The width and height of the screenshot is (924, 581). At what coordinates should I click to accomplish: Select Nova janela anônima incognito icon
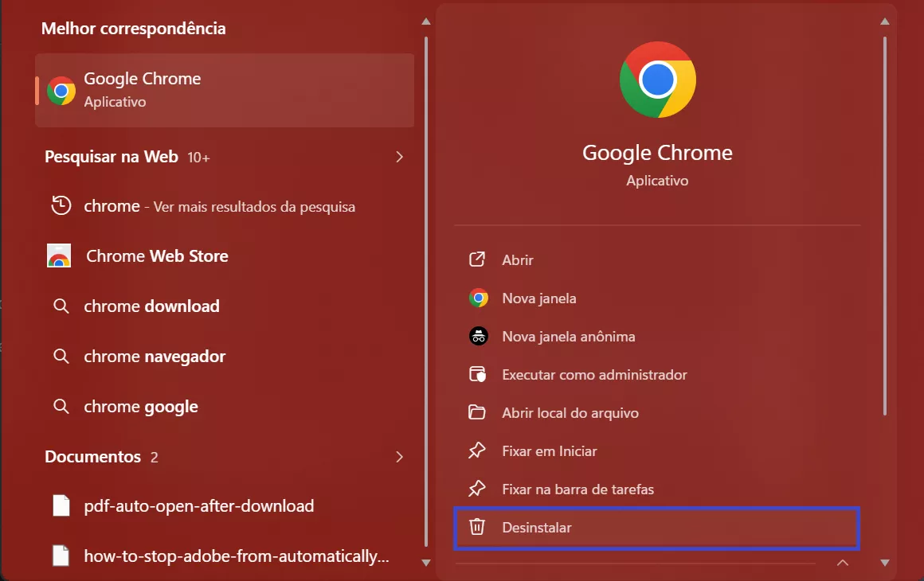coord(478,336)
